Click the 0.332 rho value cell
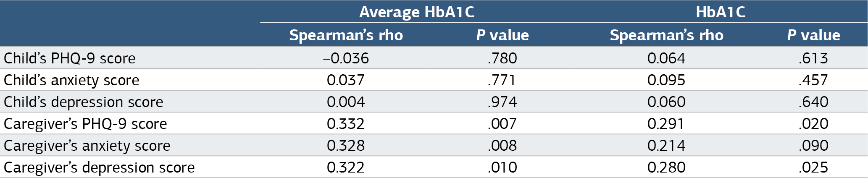The height and width of the screenshot is (178, 868). [346, 123]
